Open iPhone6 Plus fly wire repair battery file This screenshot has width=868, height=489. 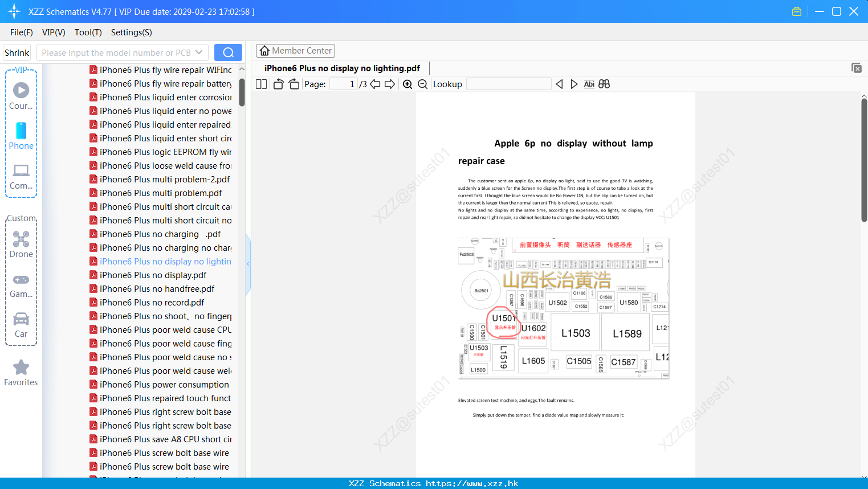[161, 84]
